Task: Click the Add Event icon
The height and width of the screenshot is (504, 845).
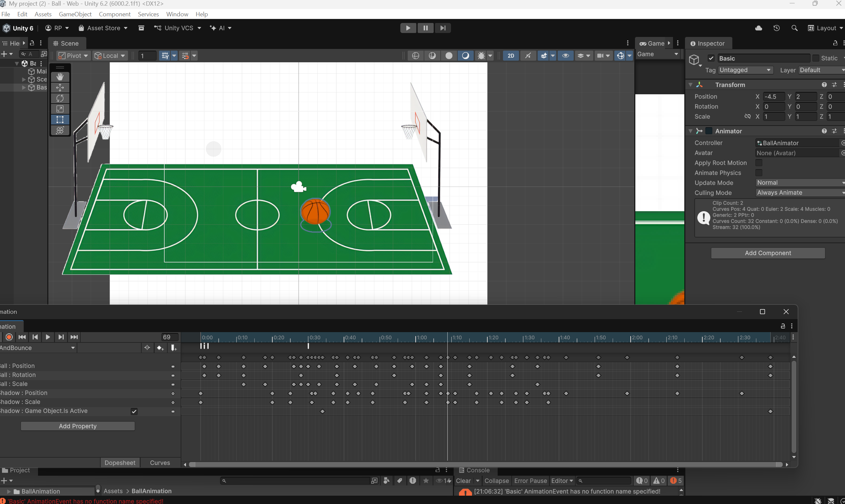Action: point(174,348)
